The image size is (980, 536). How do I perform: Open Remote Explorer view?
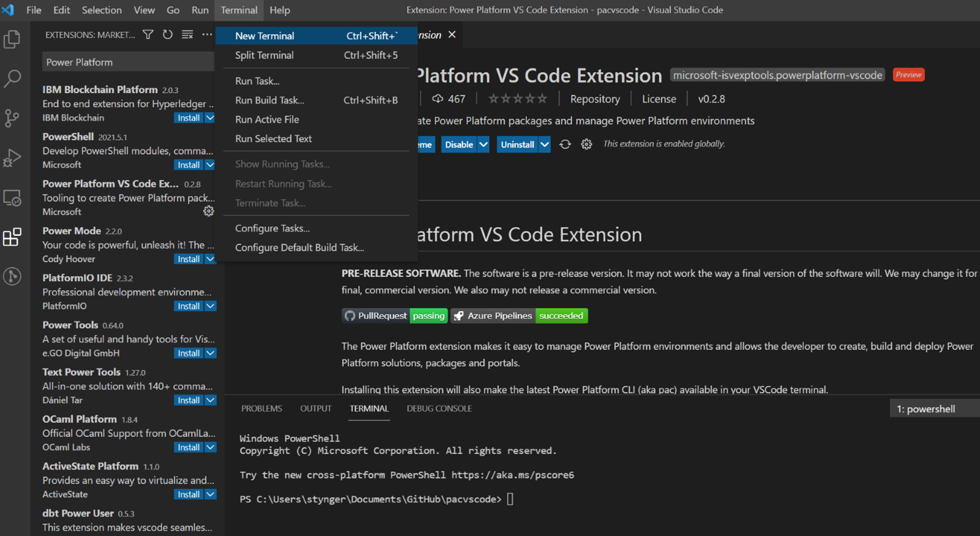point(12,198)
